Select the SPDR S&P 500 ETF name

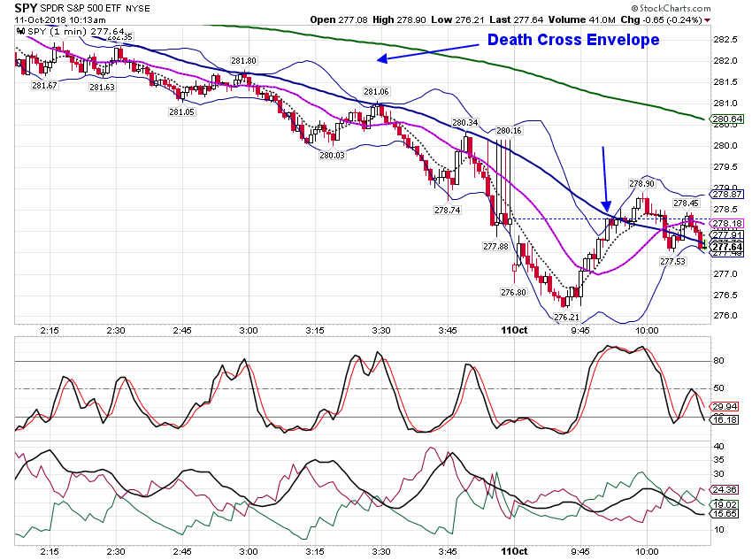pyautogui.click(x=81, y=9)
